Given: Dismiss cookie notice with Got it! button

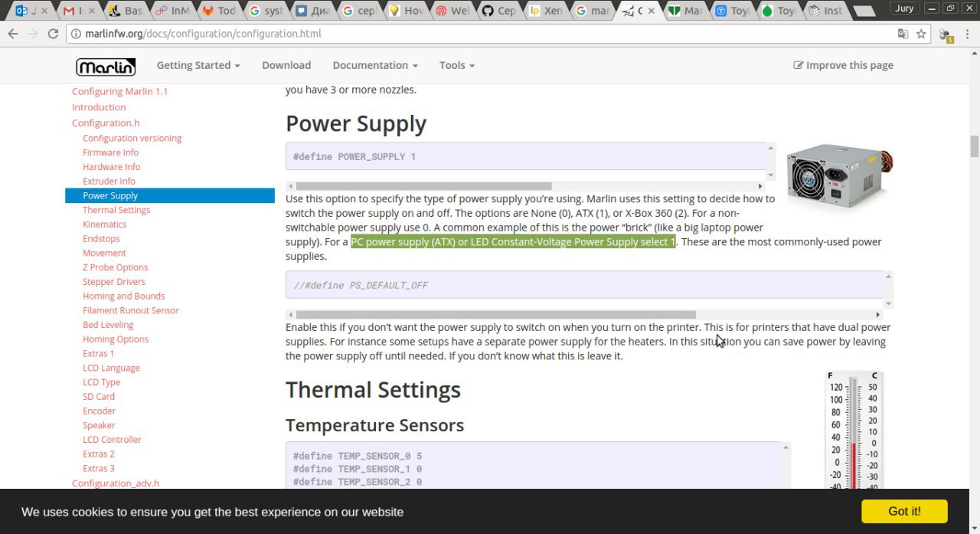Looking at the screenshot, I should click(904, 511).
